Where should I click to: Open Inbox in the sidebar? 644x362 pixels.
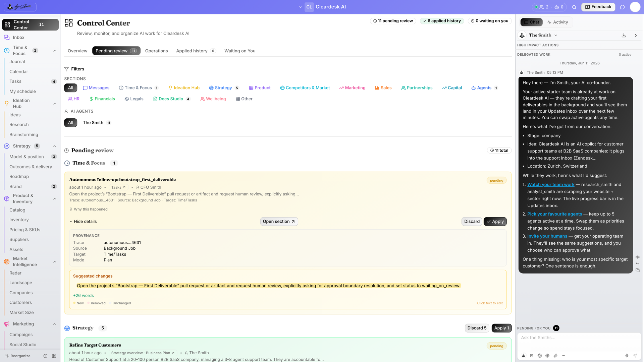point(19,38)
